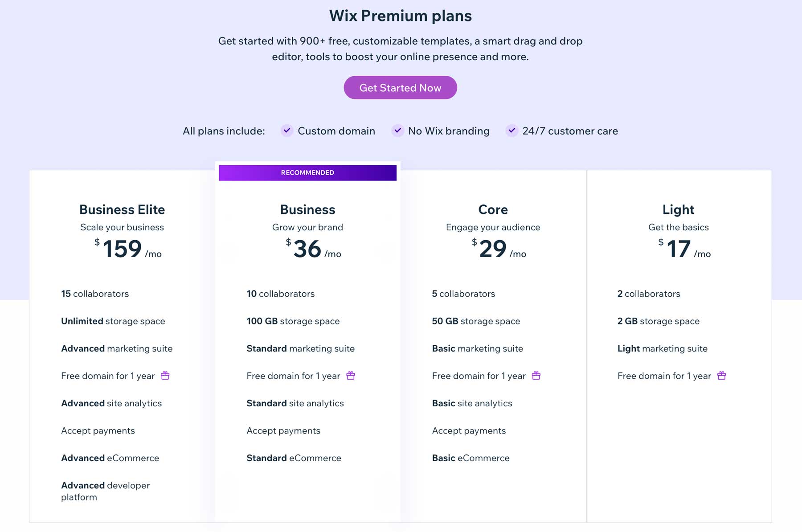This screenshot has height=532, width=802.
Task: Click Advanced developer platform feature text
Action: coord(105,491)
